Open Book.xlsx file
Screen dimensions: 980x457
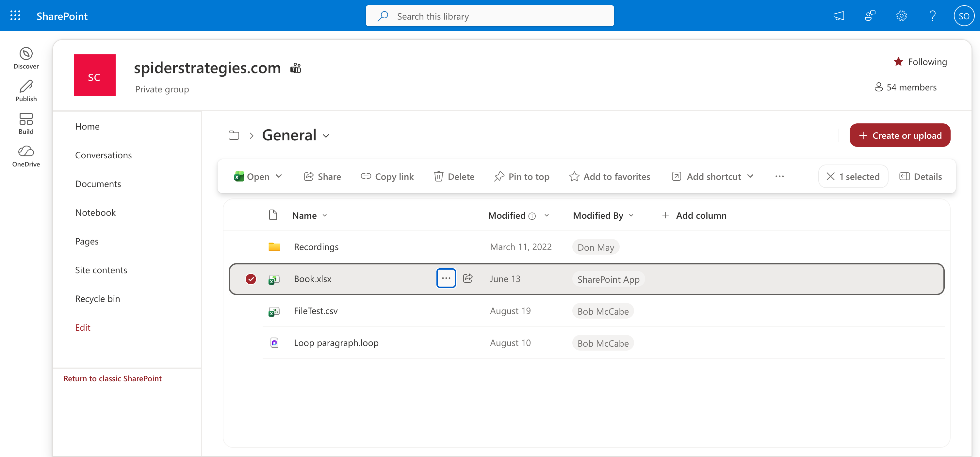click(313, 279)
